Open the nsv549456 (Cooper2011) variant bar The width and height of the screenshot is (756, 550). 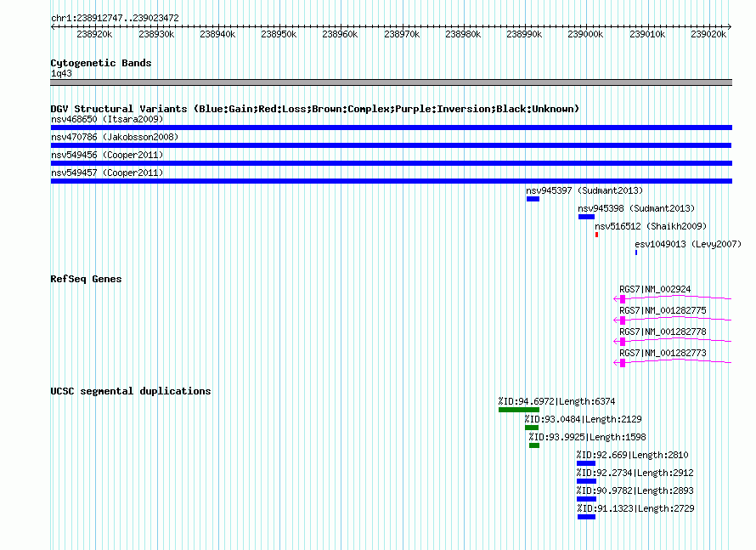(x=391, y=163)
